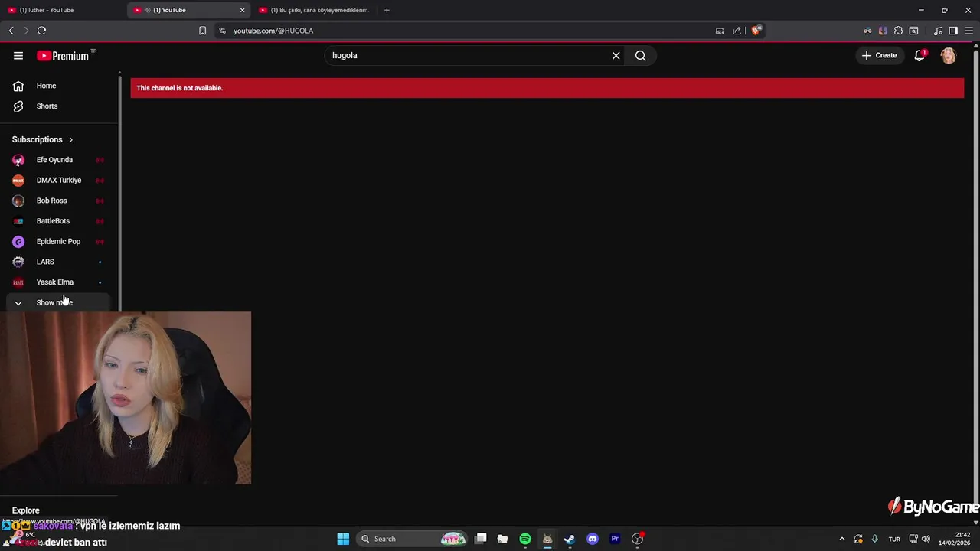Click the DMAX Turkiye channel avatar
The height and width of the screenshot is (551, 980).
point(18,181)
